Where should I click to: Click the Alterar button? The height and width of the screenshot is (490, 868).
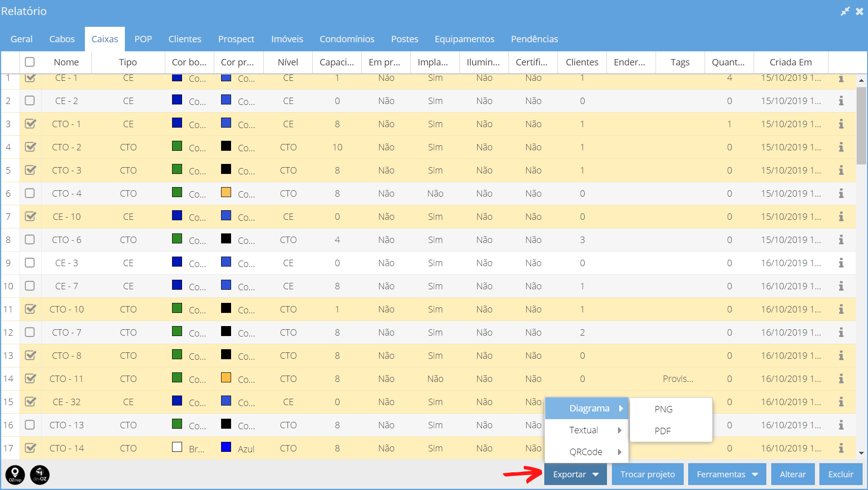793,474
